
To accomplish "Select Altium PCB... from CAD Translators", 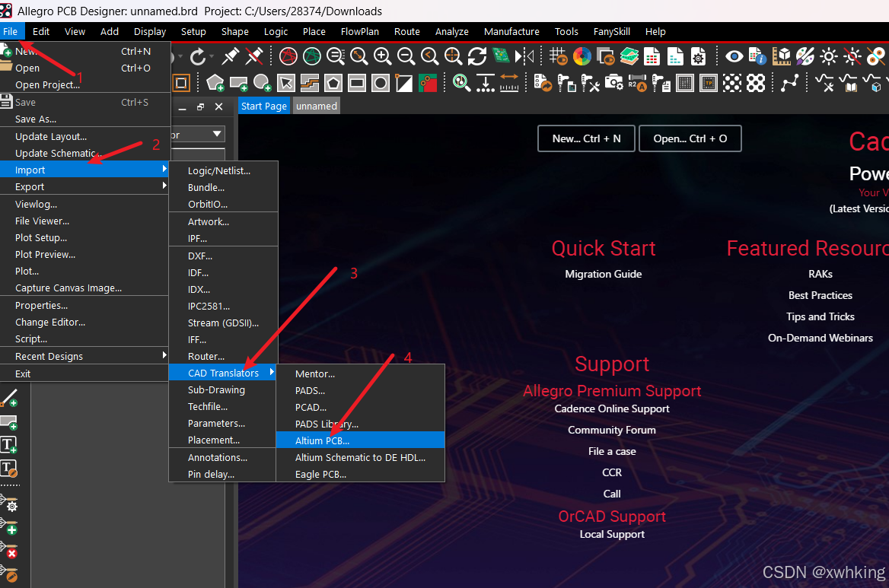I will coord(360,440).
